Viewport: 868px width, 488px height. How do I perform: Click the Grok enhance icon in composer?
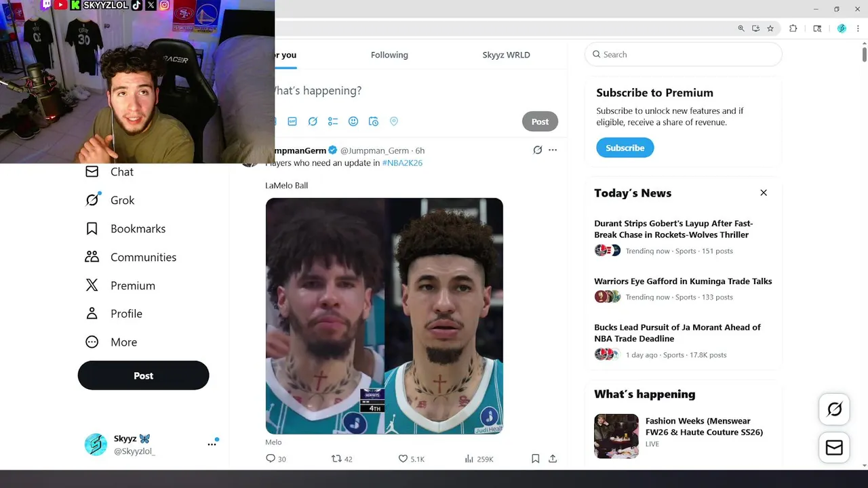pos(313,121)
